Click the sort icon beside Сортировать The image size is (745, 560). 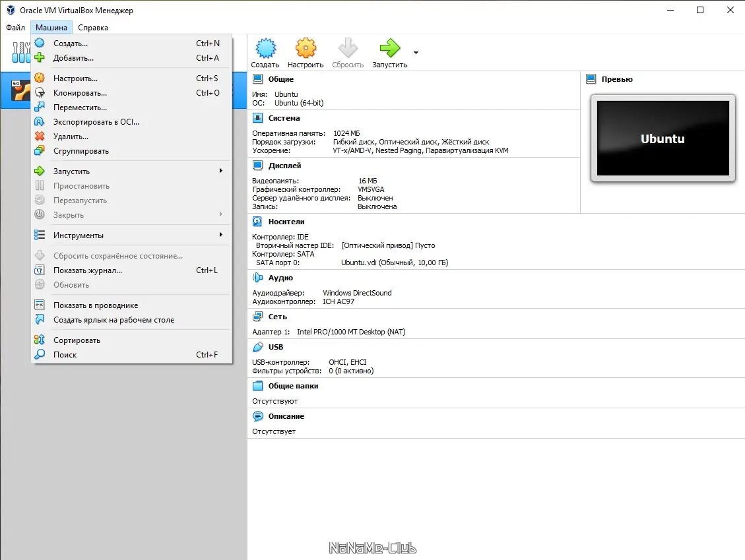point(40,340)
